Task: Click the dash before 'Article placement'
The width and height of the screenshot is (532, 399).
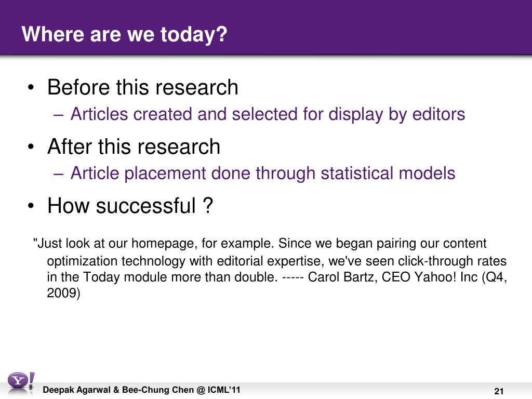Action: [x=58, y=175]
